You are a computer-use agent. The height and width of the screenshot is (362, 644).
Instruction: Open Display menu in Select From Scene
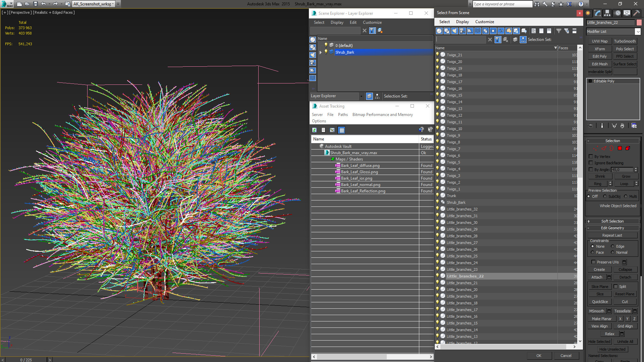point(462,22)
